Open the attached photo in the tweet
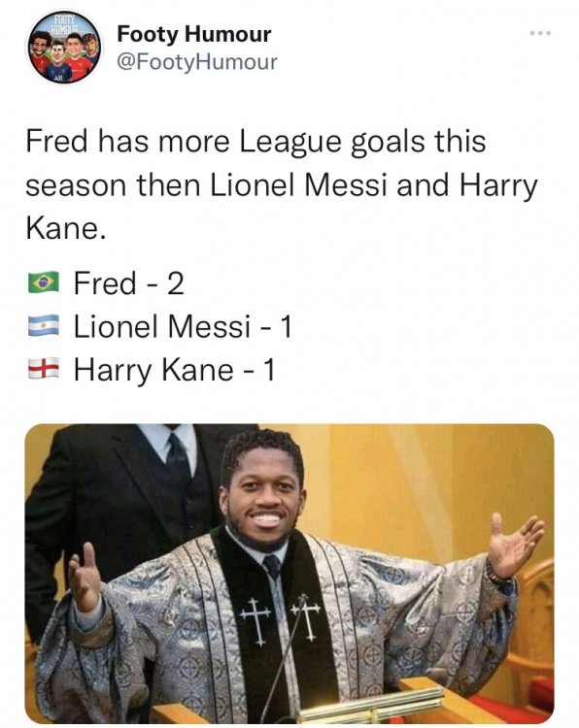This screenshot has height=728, width=579. [289, 574]
